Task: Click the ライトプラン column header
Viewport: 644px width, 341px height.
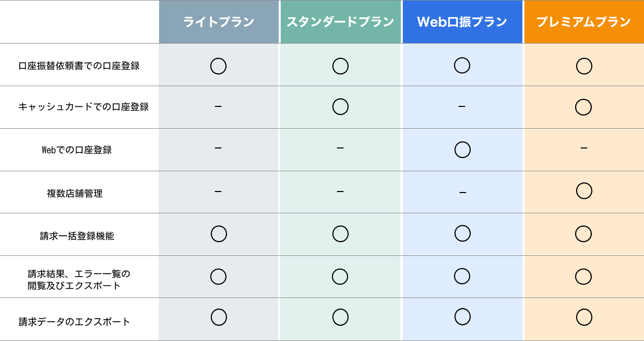Action: pos(218,22)
